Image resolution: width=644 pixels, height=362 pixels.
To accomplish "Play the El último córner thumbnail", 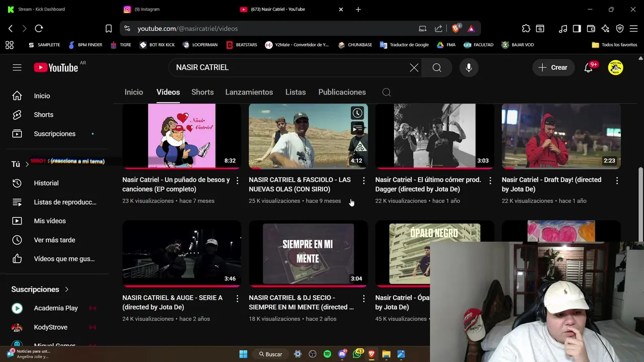I will [x=435, y=136].
